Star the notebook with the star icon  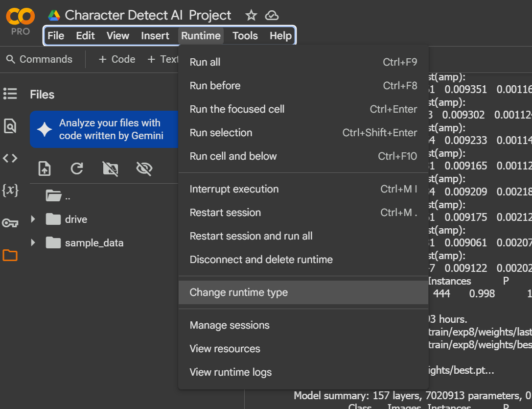click(x=251, y=15)
